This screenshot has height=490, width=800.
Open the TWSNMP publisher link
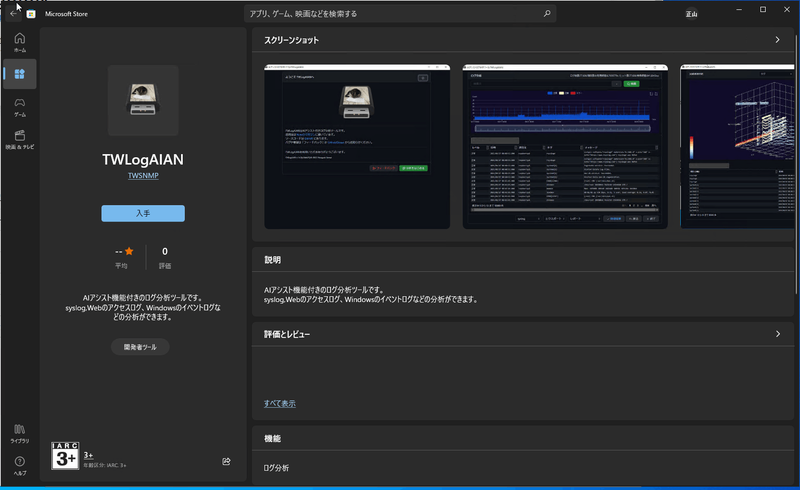click(x=143, y=175)
